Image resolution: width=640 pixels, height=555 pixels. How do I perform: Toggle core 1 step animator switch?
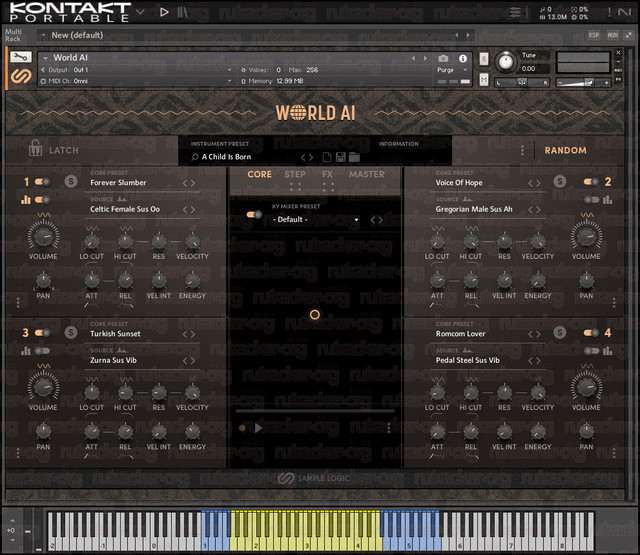(x=42, y=200)
